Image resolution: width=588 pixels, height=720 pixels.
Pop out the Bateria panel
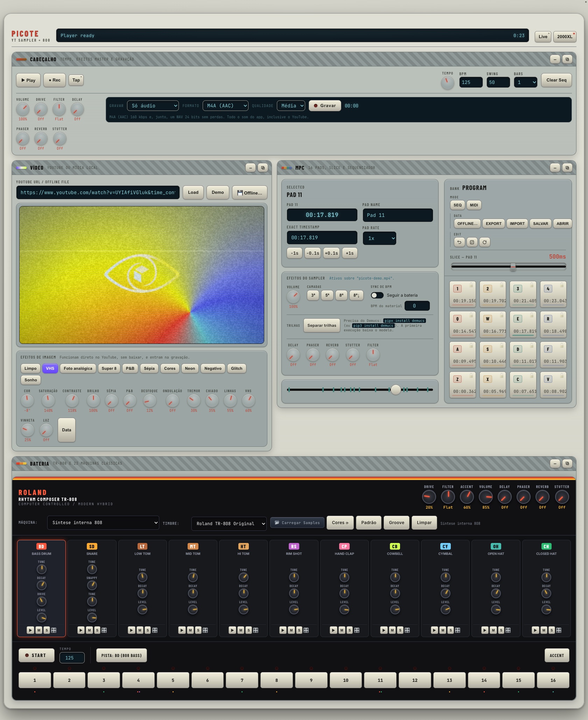click(567, 464)
